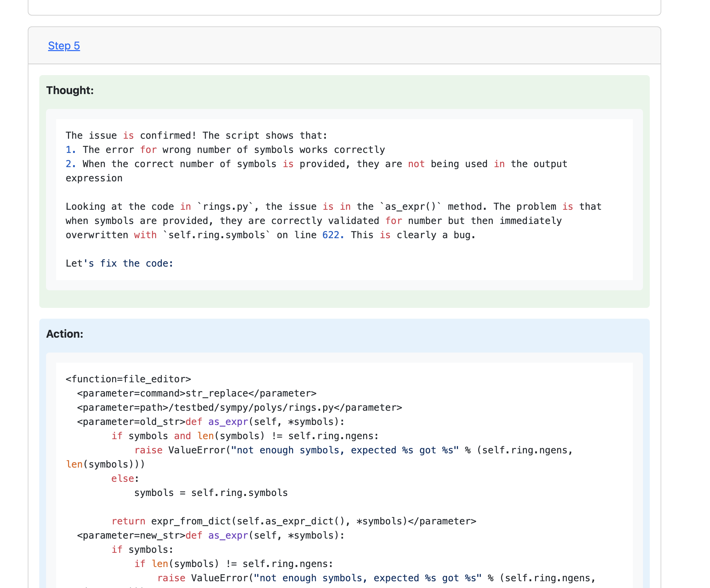Image resolution: width=710 pixels, height=588 pixels.
Task: Click the old_str def as_expr line
Action: coord(210,422)
